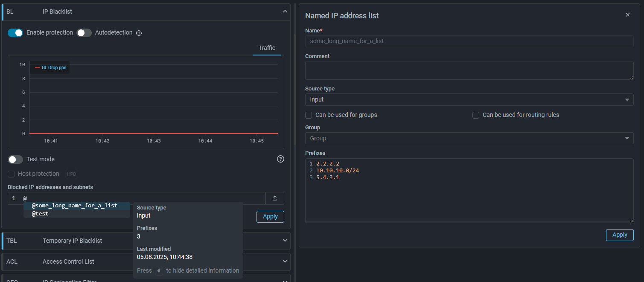Switch to the Traffic tab
Image resolution: width=644 pixels, height=282 pixels.
tap(267, 48)
